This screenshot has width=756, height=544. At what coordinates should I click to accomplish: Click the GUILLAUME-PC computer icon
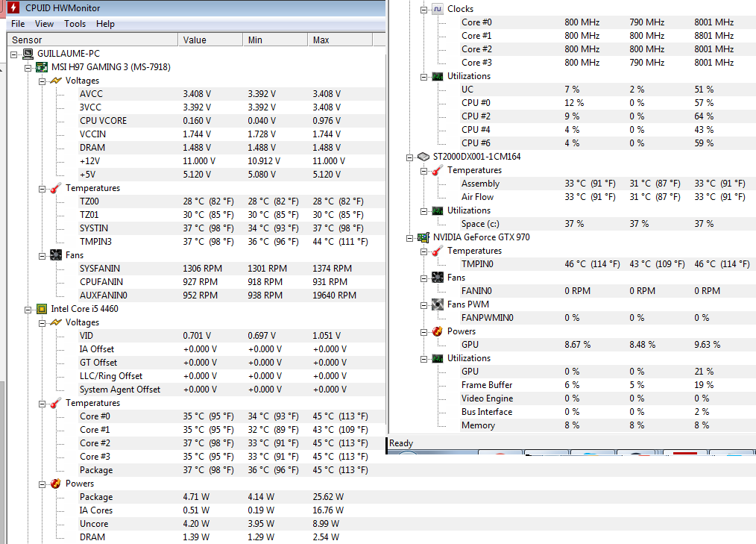click(x=28, y=54)
